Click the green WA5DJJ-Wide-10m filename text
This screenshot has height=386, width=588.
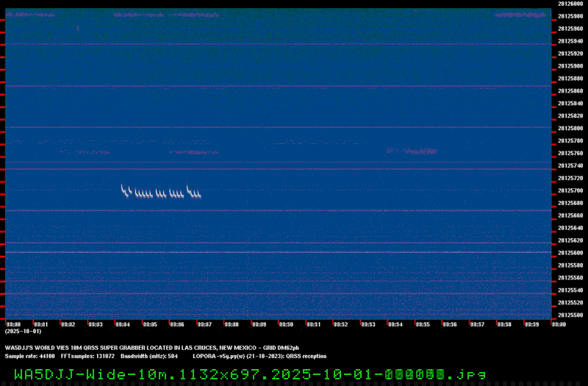point(250,374)
